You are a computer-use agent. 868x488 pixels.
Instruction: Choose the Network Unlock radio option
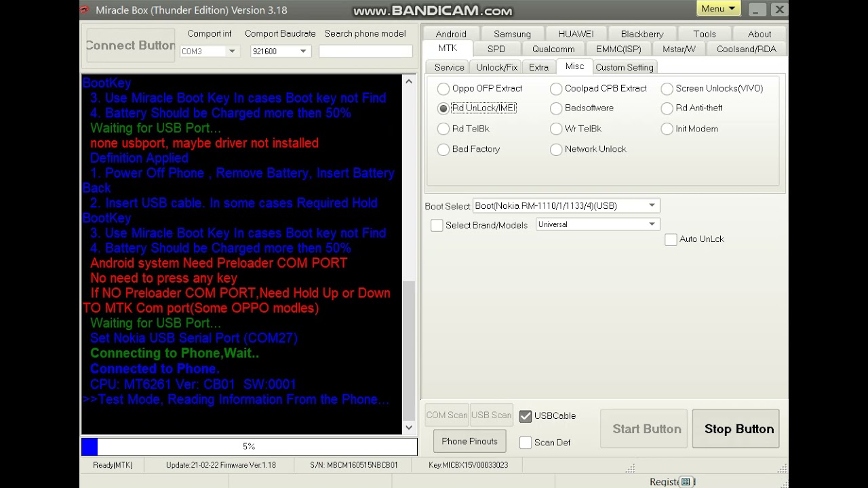(556, 150)
